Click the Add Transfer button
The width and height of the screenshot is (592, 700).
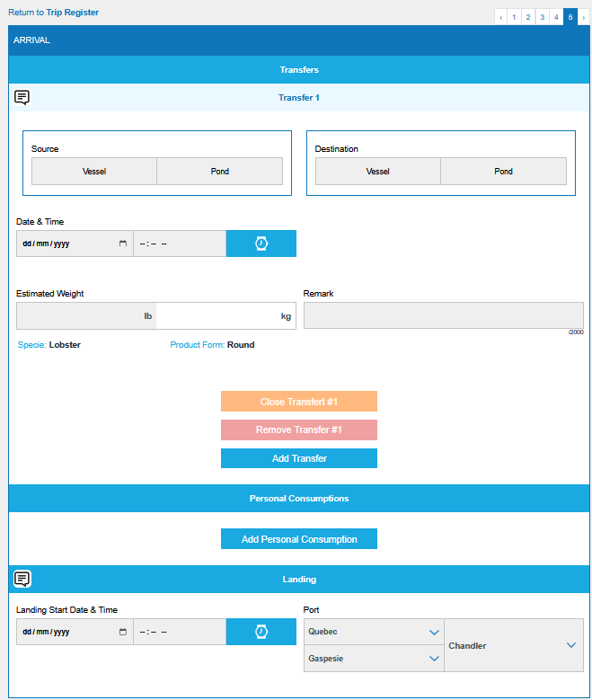[x=299, y=458]
